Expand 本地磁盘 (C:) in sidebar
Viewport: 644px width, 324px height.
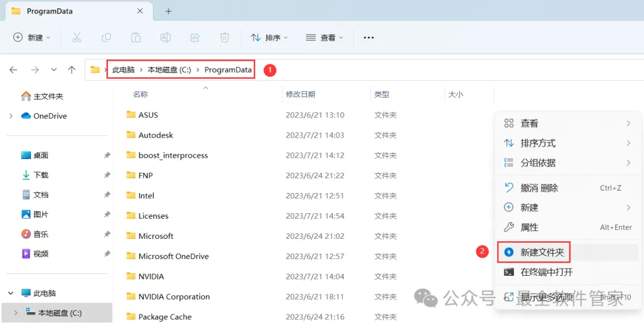click(16, 313)
